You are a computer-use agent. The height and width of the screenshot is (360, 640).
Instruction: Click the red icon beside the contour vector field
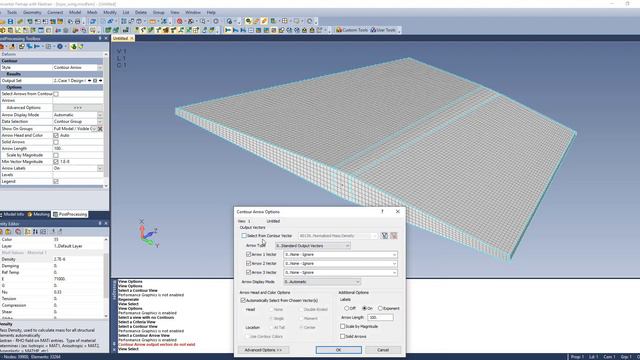pos(394,236)
